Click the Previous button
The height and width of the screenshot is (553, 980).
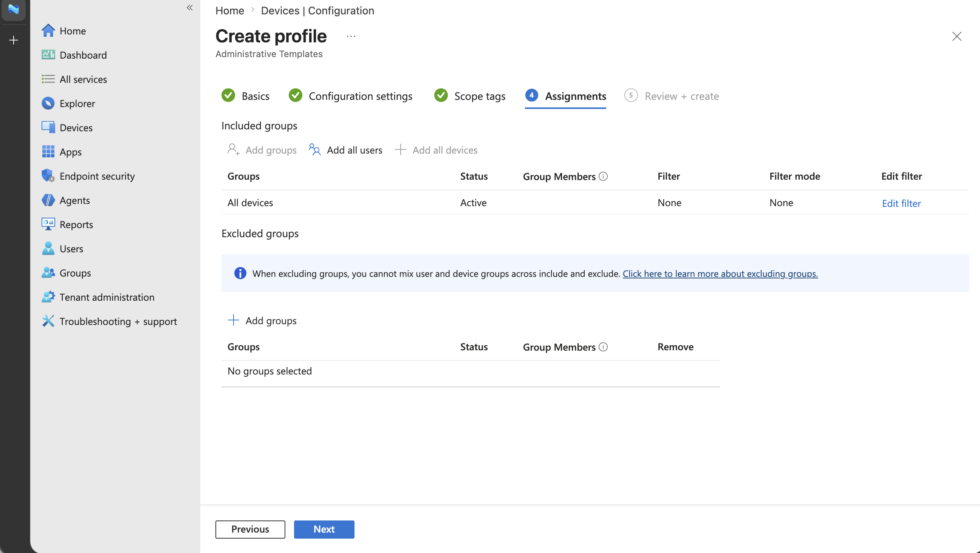point(250,529)
